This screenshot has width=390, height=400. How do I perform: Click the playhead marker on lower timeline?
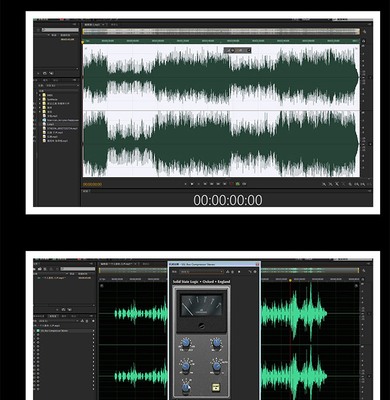[290, 280]
